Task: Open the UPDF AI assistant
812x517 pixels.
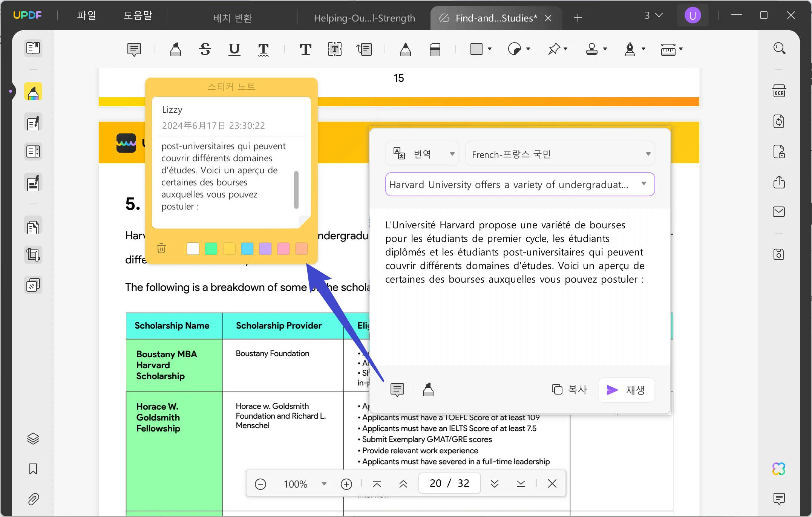Action: click(779, 469)
